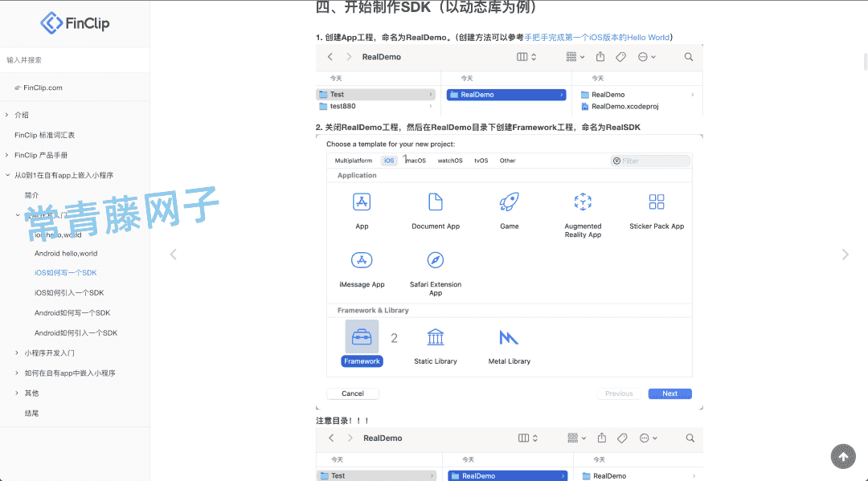
Task: Open more actions icon in bottom Finder toolbar
Action: point(649,438)
